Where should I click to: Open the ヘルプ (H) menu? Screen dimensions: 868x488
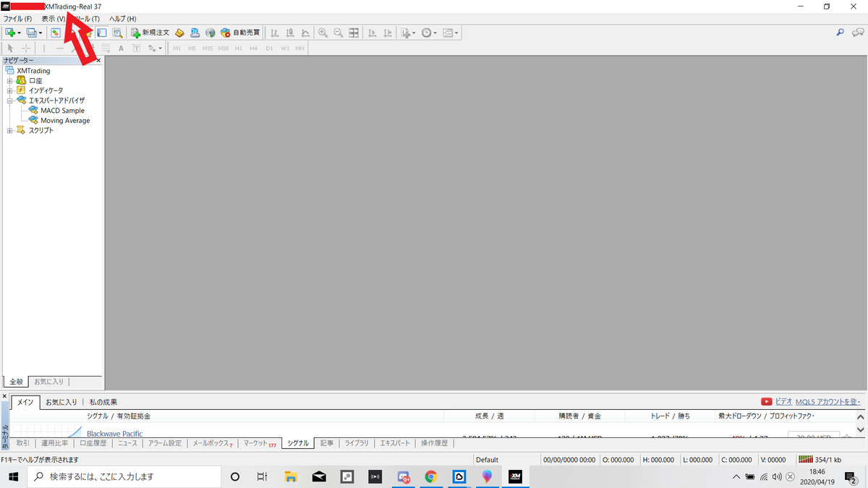click(x=122, y=18)
